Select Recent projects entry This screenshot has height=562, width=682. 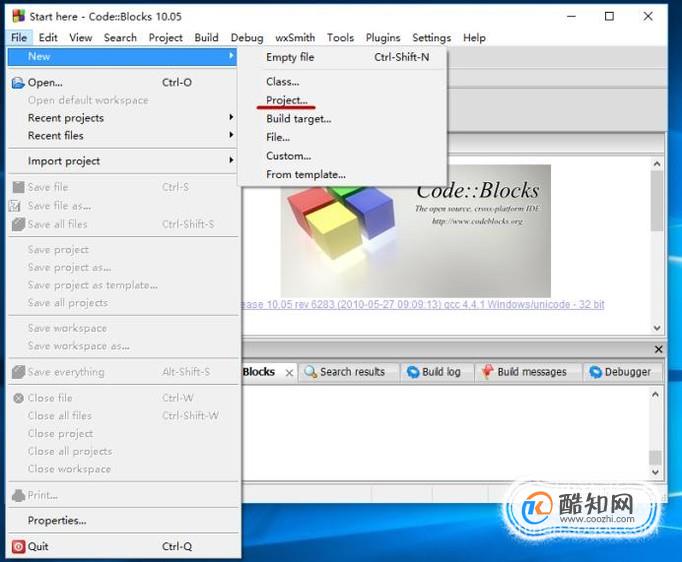tap(123, 118)
